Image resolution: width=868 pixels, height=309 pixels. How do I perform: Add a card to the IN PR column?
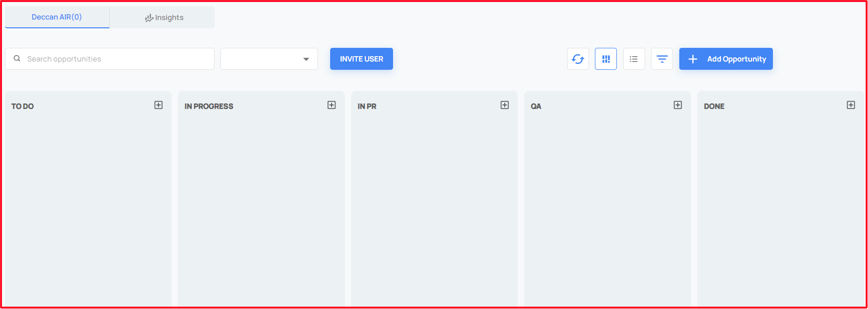[x=505, y=105]
